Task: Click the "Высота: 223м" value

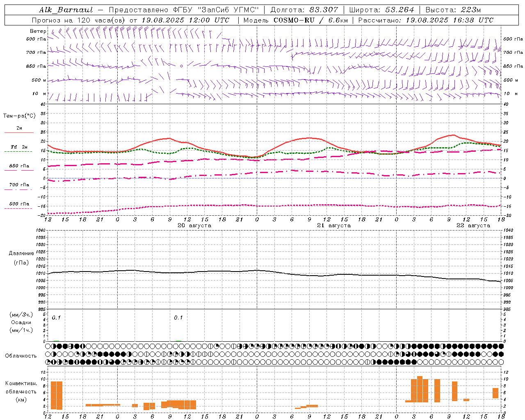Action: tap(453, 10)
